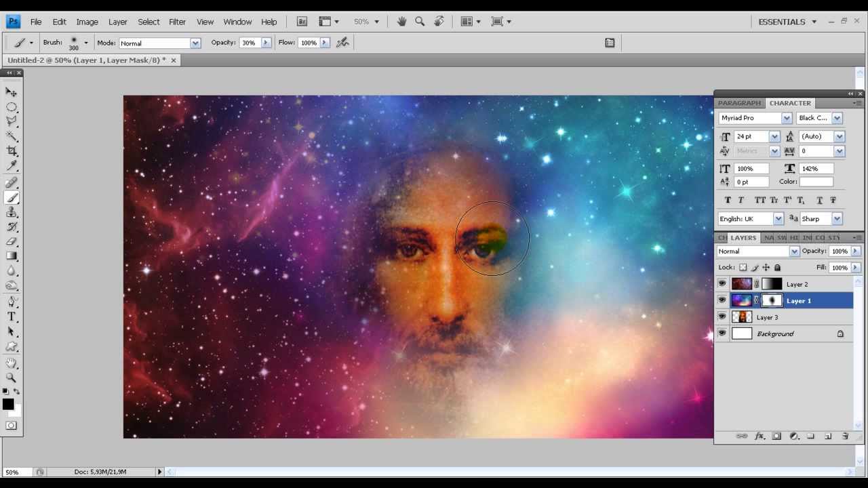The width and height of the screenshot is (868, 488).
Task: Hide Layer 1 using its eye icon
Action: click(x=722, y=300)
